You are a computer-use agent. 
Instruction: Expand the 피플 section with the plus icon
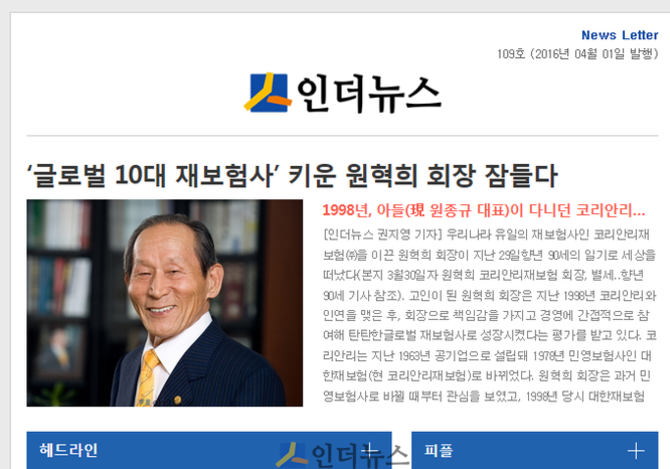(636, 451)
